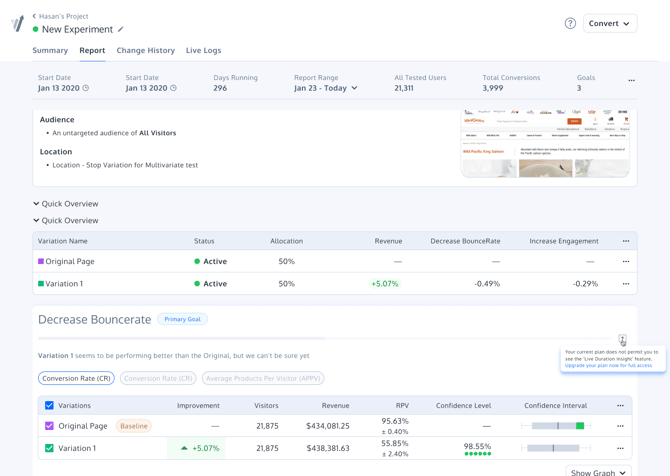670x476 pixels.
Task: Uncheck the Original Page checkbox in goal table
Action: tap(49, 426)
